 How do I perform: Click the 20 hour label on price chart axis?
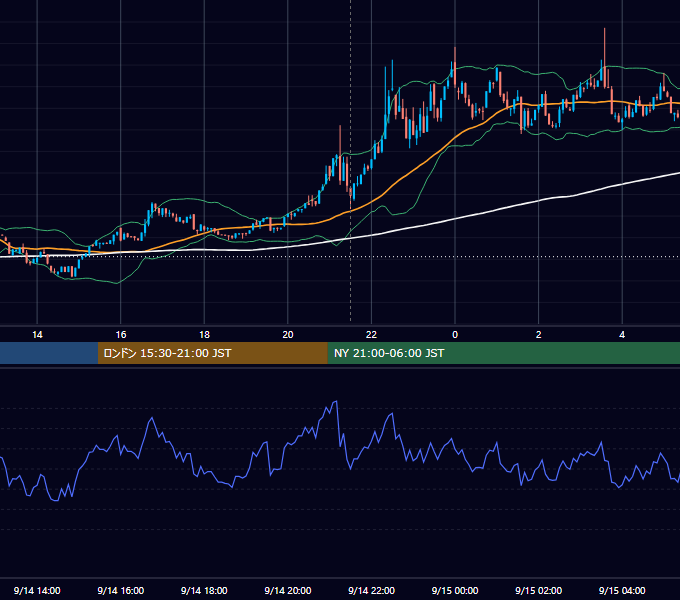click(x=288, y=335)
